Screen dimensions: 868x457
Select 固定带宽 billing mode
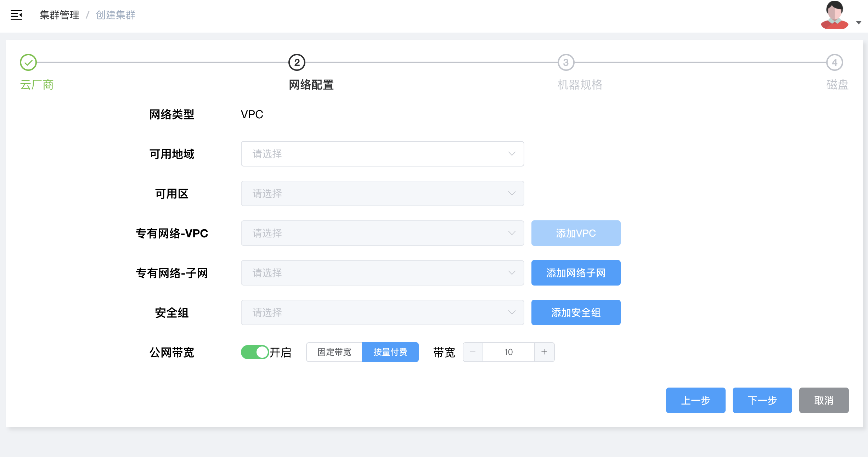coord(333,352)
